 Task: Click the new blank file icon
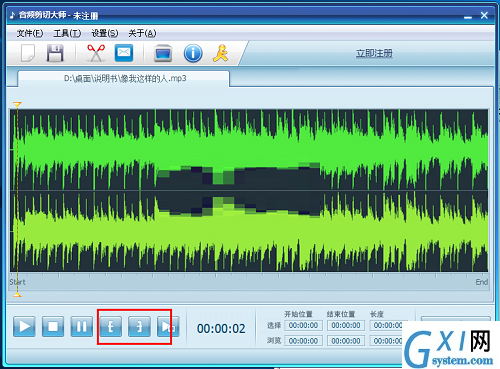(x=28, y=53)
